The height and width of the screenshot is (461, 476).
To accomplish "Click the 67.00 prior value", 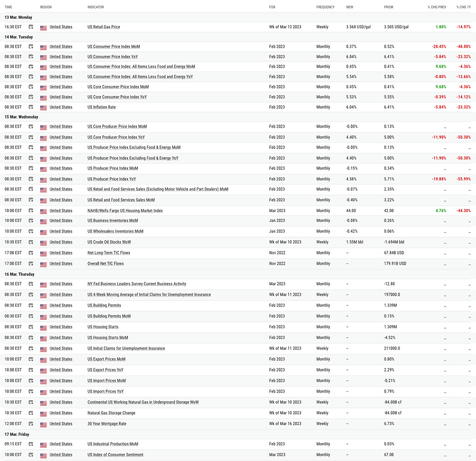I will click(x=389, y=455).
